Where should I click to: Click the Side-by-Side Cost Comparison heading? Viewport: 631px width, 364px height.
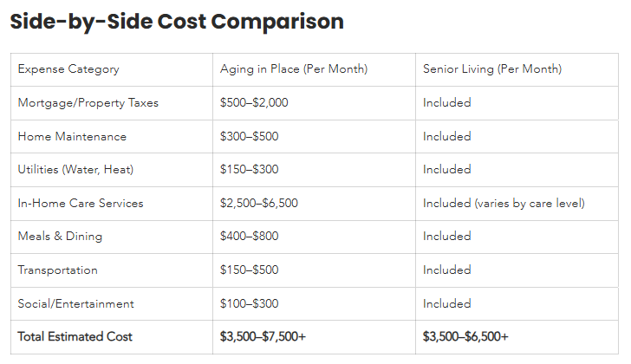click(x=177, y=22)
